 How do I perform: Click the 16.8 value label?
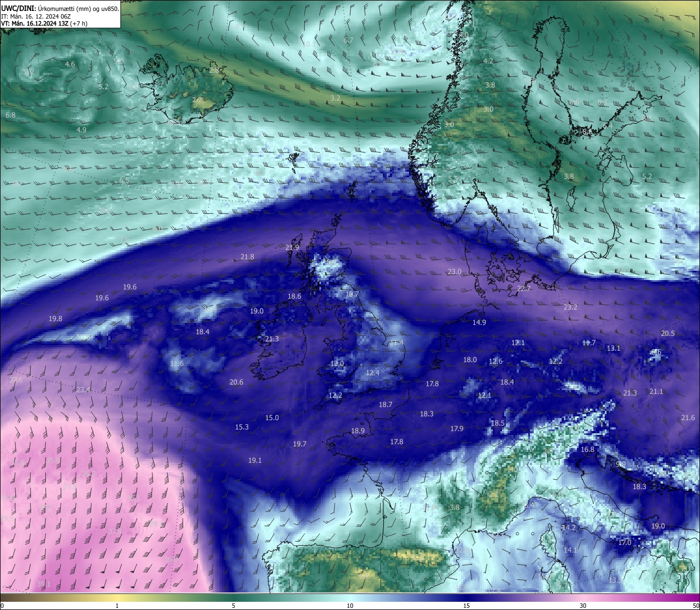coord(587,449)
